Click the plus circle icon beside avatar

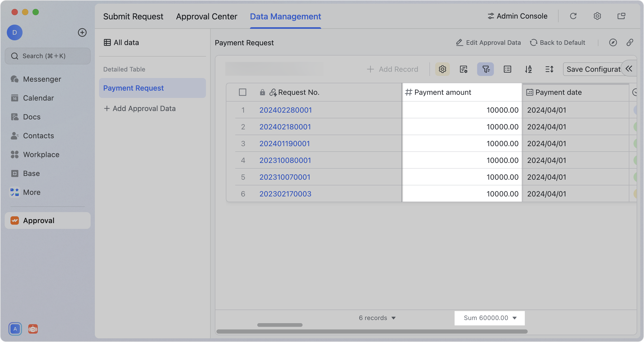tap(82, 32)
